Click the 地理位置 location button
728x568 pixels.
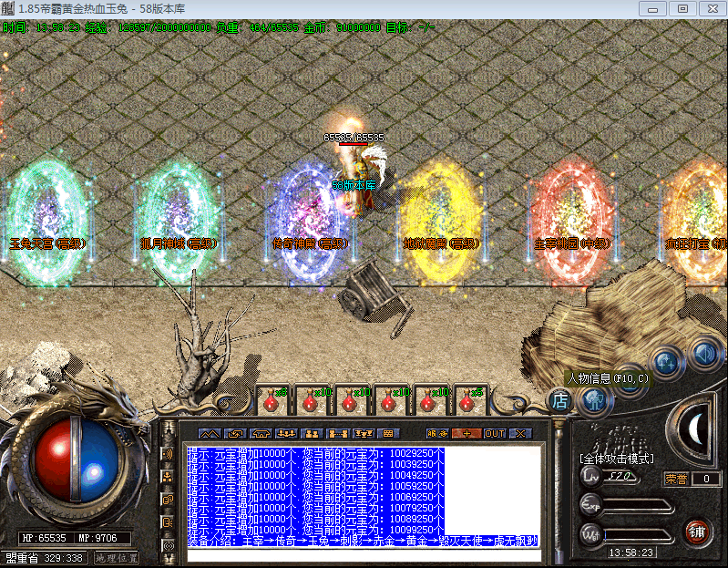coord(117,558)
